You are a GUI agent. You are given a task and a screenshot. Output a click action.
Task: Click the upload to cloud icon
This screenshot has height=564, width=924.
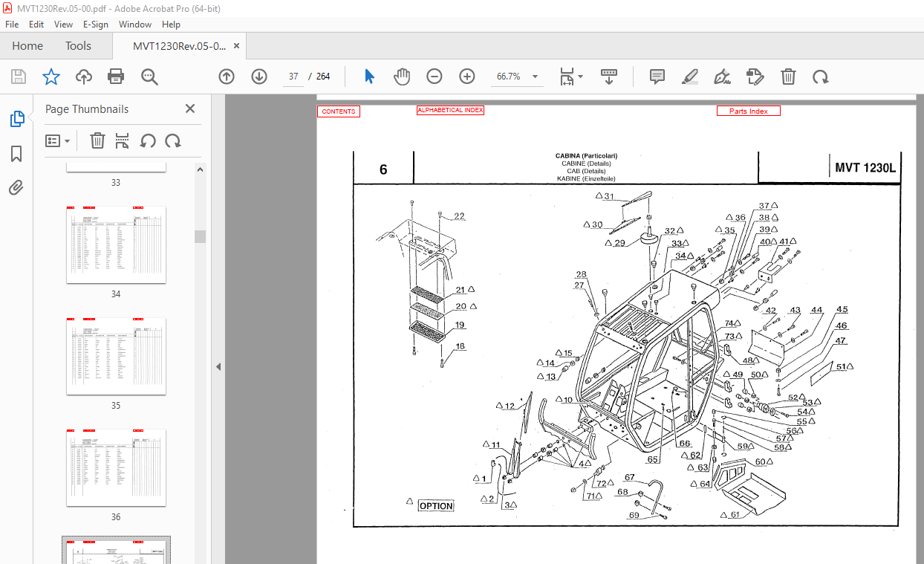pos(83,77)
